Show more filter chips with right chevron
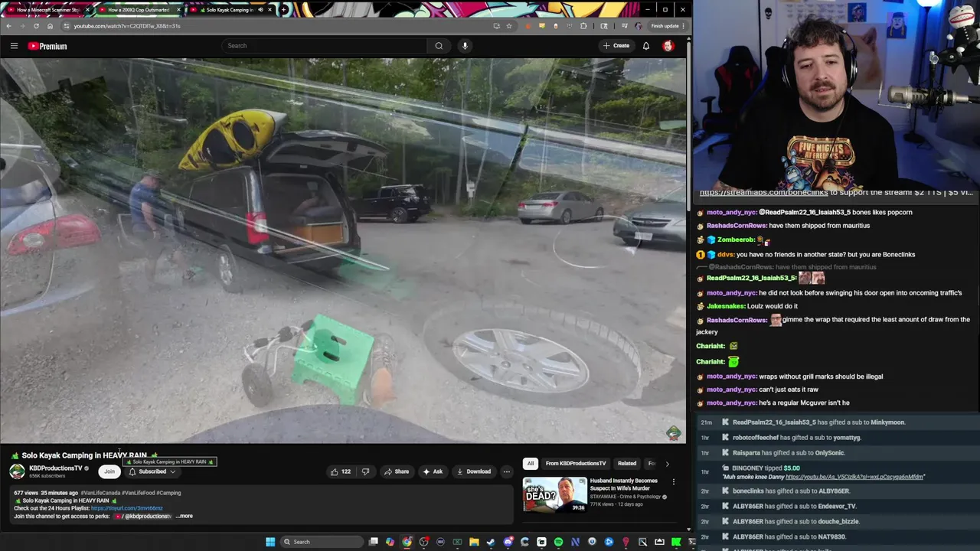Viewport: 980px width, 551px height. [667, 464]
